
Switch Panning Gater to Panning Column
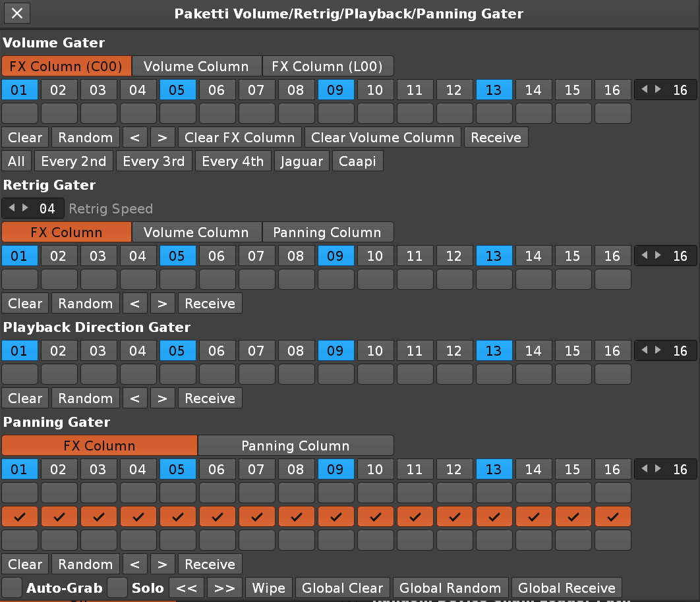(295, 446)
